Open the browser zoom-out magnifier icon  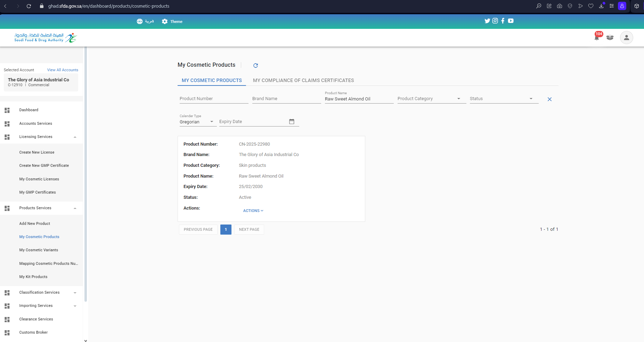coord(539,6)
